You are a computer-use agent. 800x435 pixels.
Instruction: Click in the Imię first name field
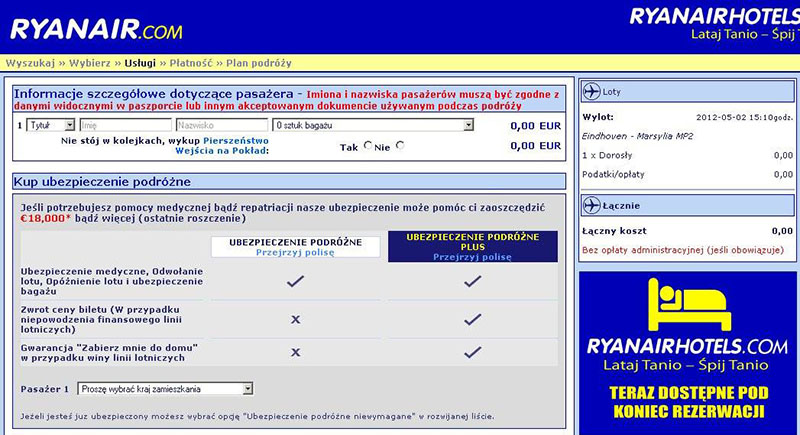click(126, 125)
